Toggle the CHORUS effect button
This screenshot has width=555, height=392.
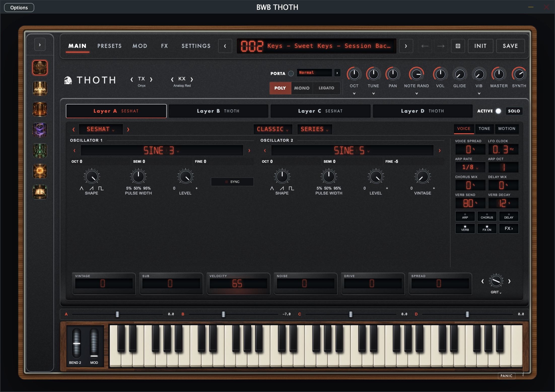point(487,216)
